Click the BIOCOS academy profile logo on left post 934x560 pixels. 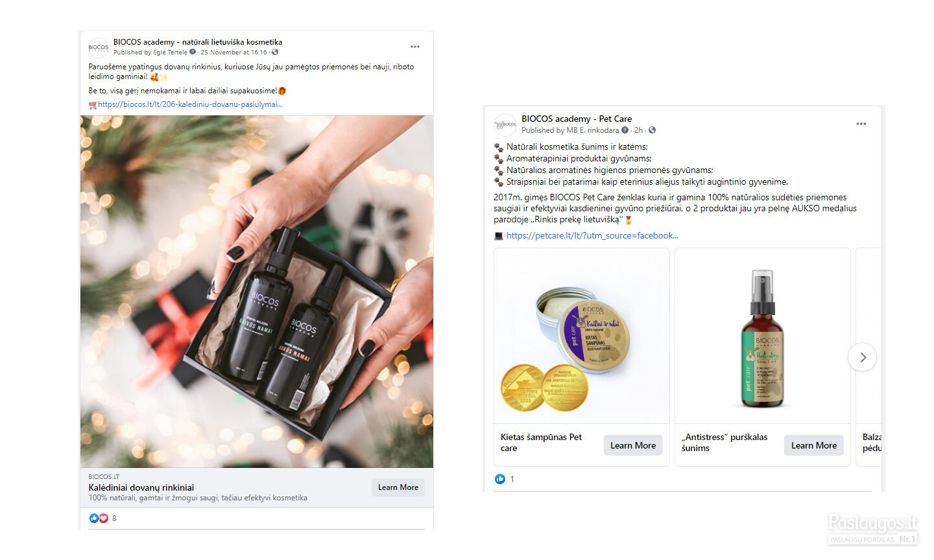[x=99, y=47]
